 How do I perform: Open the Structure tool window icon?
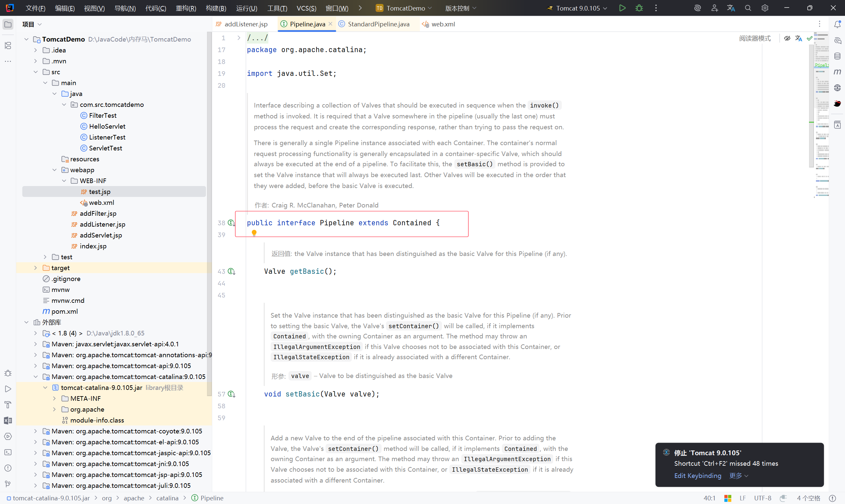coord(8,45)
